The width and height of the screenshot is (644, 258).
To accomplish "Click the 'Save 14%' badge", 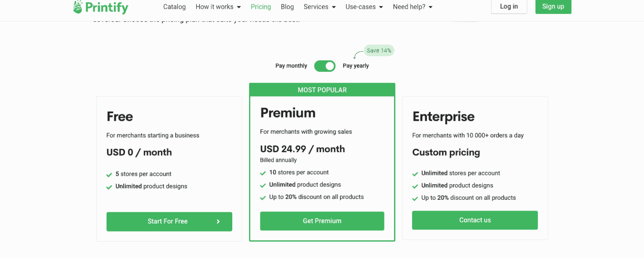I will pyautogui.click(x=379, y=50).
